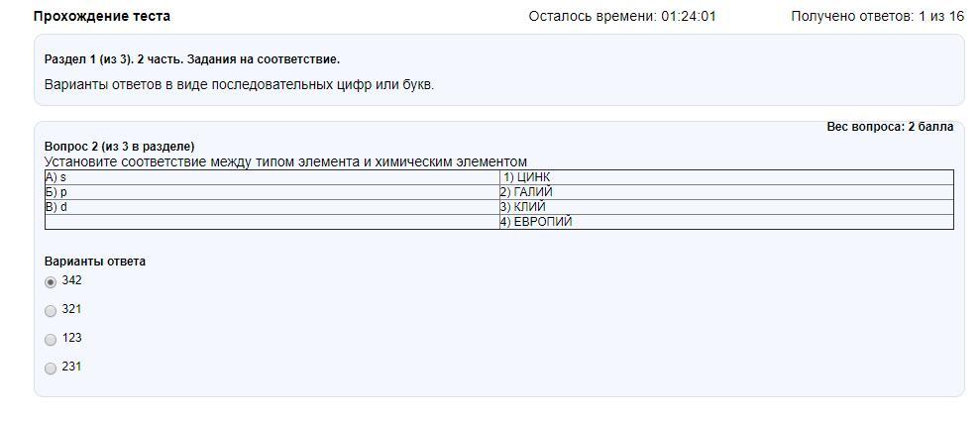Click the 'Варианты ответа' label
The height and width of the screenshot is (422, 980).
pyautogui.click(x=95, y=262)
